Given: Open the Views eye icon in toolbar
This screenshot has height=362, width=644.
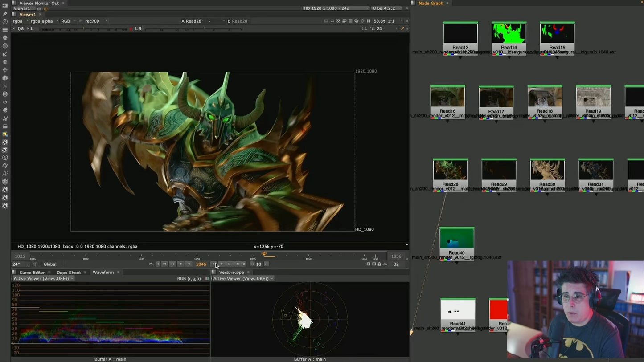Looking at the screenshot, I should (5, 102).
